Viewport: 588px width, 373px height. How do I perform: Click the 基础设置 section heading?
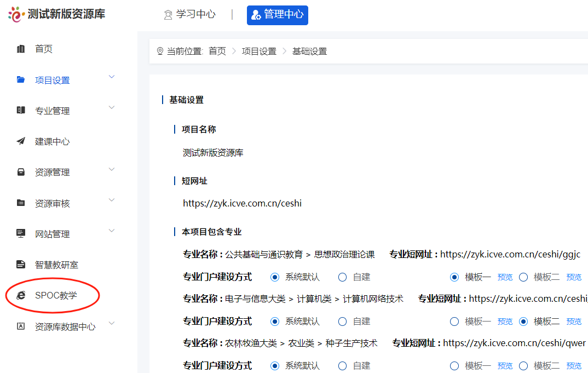pos(186,100)
